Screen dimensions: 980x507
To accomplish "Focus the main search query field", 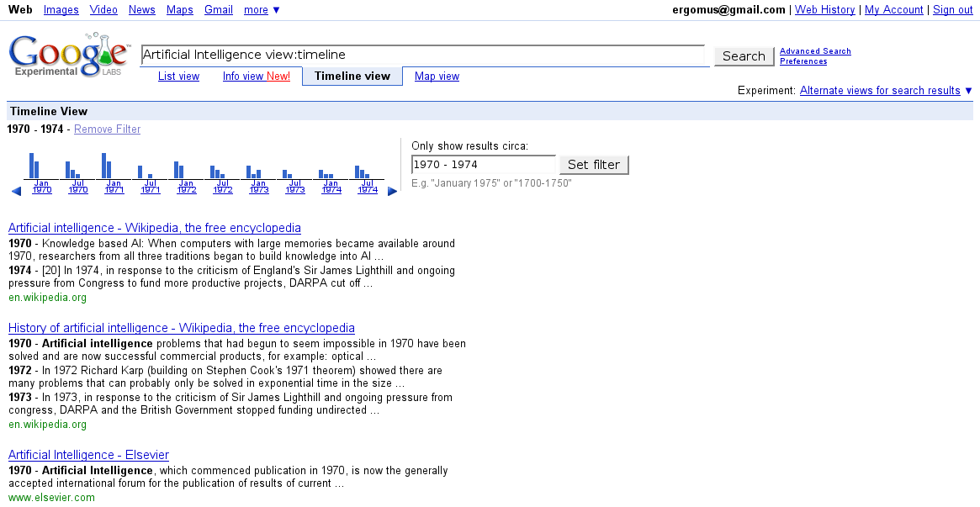I will tap(423, 55).
